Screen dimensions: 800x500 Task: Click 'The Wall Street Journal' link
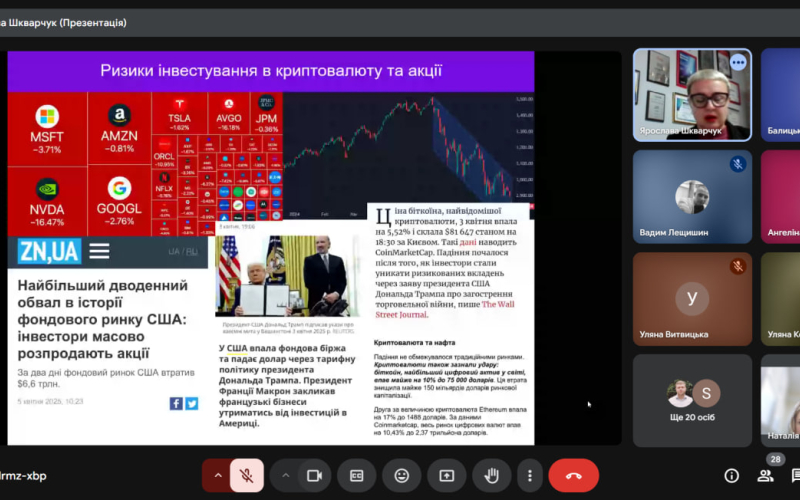coord(445,309)
